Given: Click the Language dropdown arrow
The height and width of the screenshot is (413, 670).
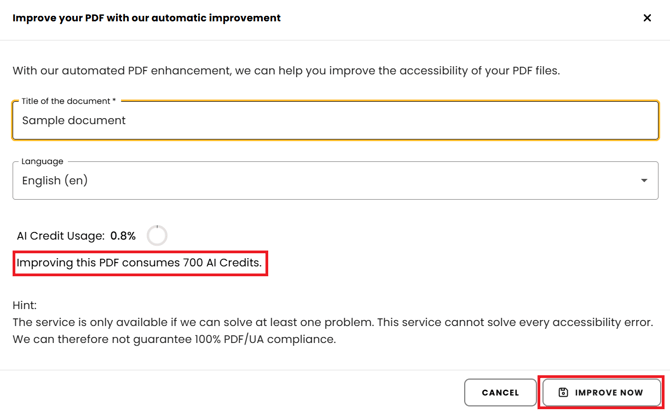Looking at the screenshot, I should click(x=644, y=181).
